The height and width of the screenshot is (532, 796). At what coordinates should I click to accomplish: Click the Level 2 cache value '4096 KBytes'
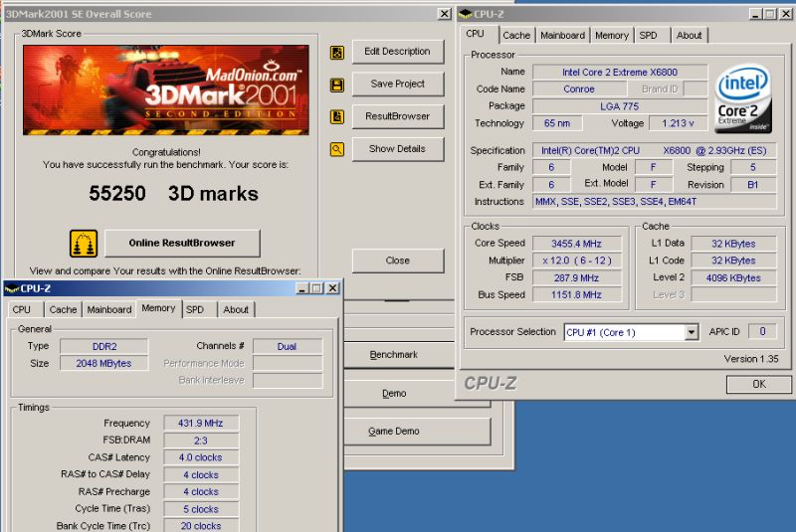click(733, 277)
